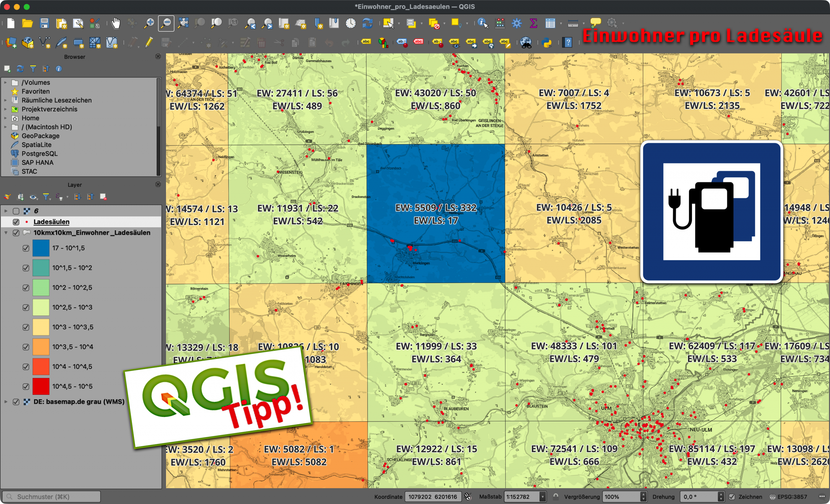Click the Zoom In magnifier tool
Image resolution: width=830 pixels, height=504 pixels.
149,23
